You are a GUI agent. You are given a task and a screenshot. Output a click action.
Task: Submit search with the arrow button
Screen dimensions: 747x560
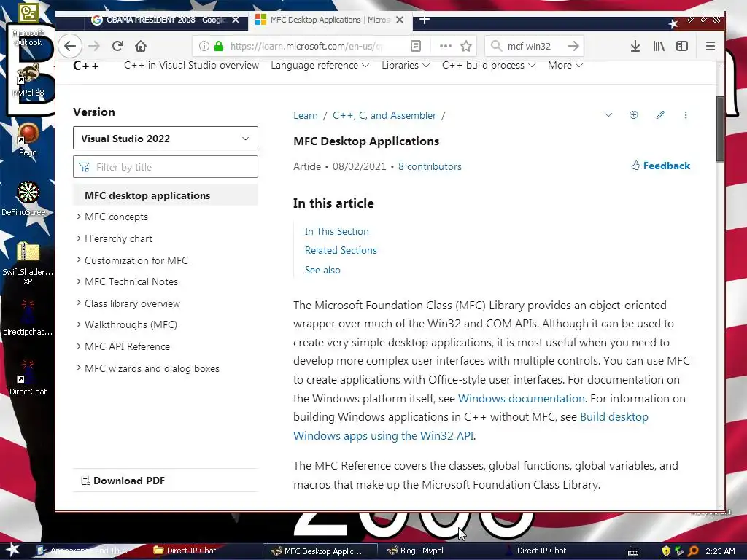[573, 46]
